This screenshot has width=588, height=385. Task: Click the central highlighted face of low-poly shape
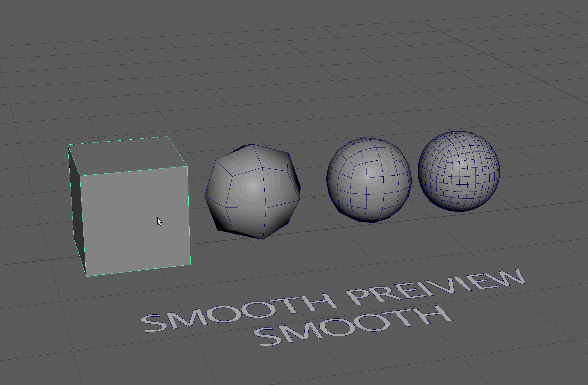point(247,187)
